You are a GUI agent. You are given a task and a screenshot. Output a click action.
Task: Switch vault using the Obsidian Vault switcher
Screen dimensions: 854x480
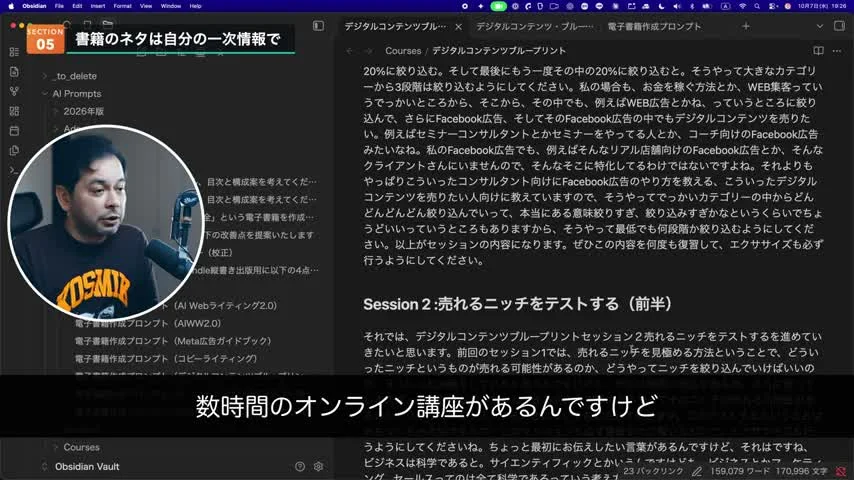point(82,466)
